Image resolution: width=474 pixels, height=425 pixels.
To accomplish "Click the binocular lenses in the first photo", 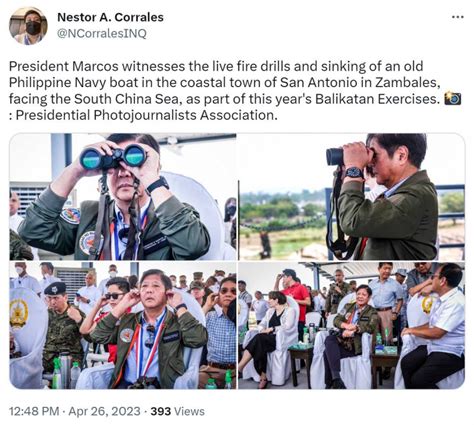I will tap(114, 157).
